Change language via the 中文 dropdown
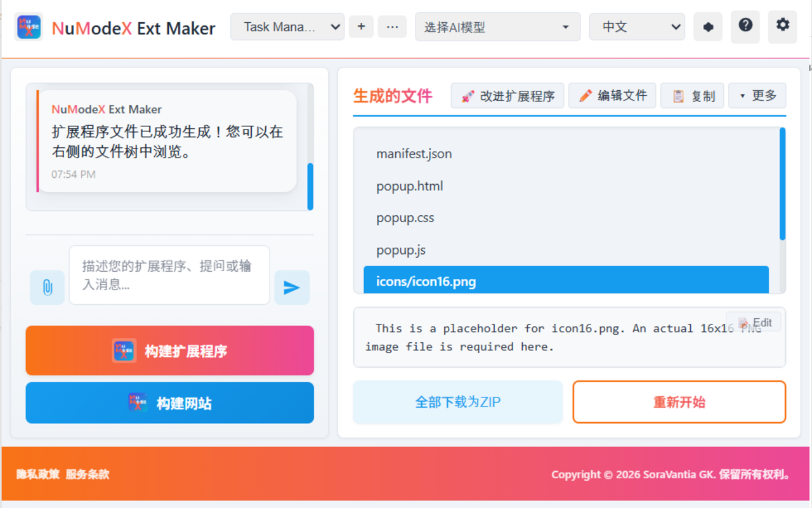The height and width of the screenshot is (508, 812). pyautogui.click(x=636, y=27)
